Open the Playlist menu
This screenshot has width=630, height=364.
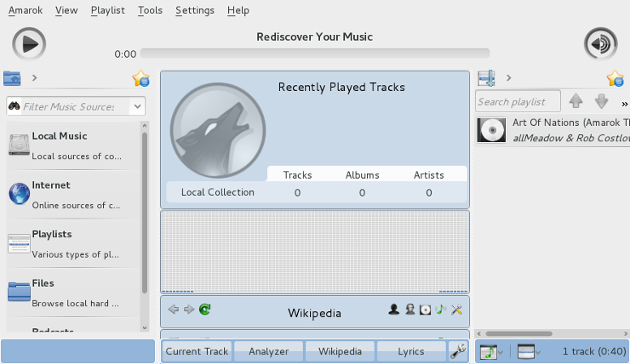(x=107, y=10)
